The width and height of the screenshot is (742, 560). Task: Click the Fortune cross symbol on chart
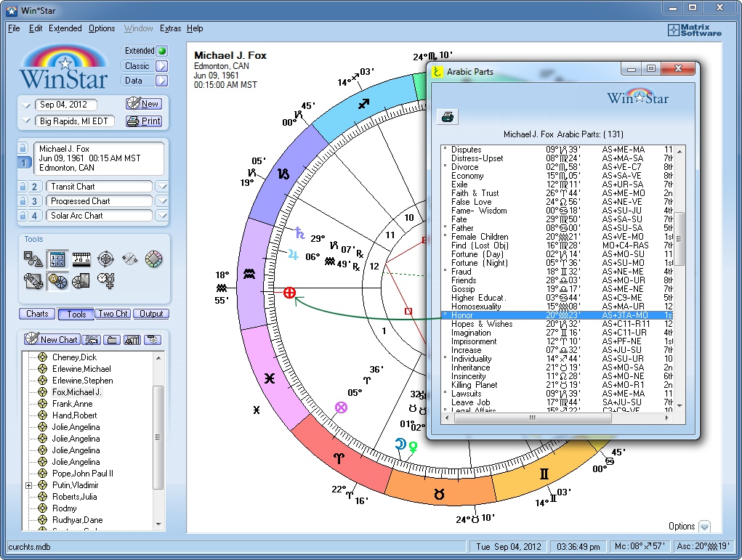point(290,293)
